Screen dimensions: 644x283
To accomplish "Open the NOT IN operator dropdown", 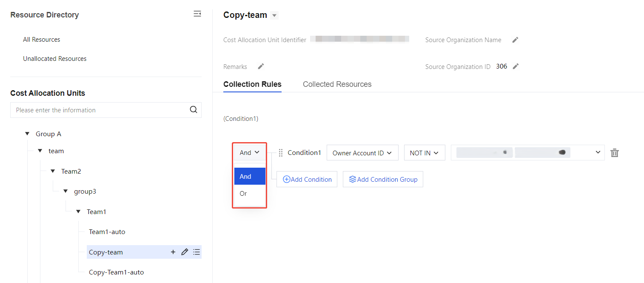I will [424, 153].
